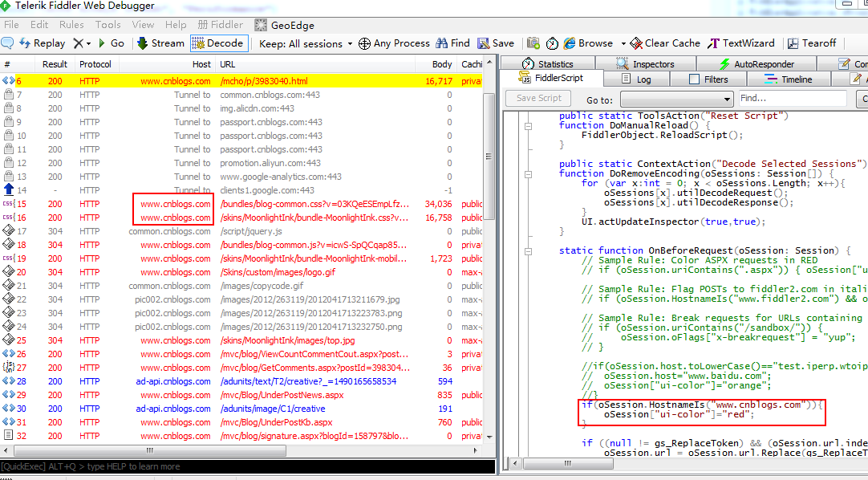
Task: Select session 13 www.google-analytics.com:443
Action: (x=241, y=177)
